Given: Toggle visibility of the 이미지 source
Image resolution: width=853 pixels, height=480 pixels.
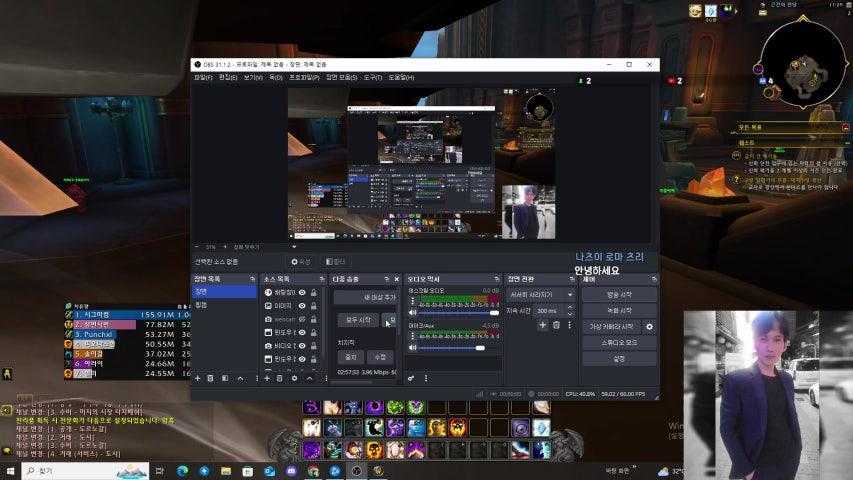Looking at the screenshot, I should (302, 306).
